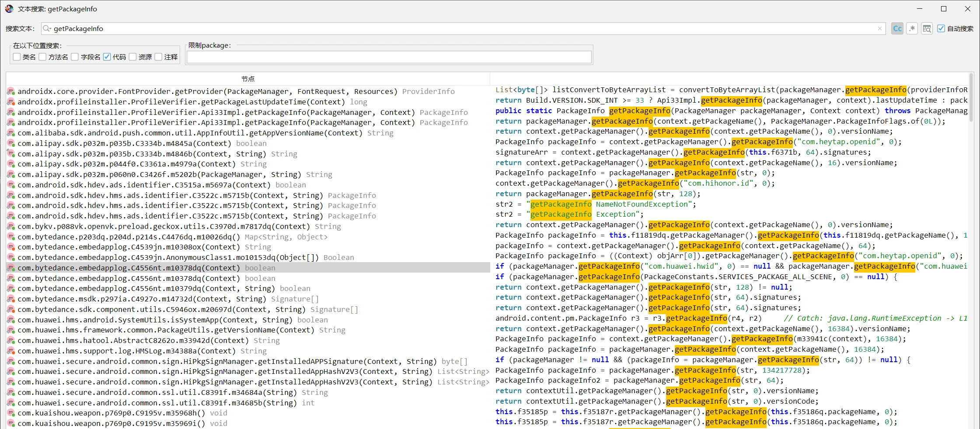980x429 pixels.
Task: Focus the getPackageInfo search text field
Action: pos(464,28)
